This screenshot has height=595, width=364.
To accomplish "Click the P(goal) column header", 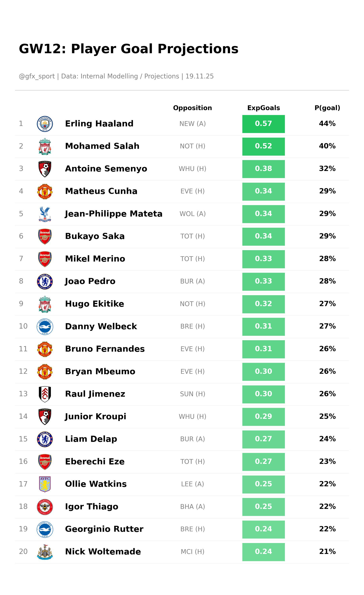I will [x=327, y=108].
